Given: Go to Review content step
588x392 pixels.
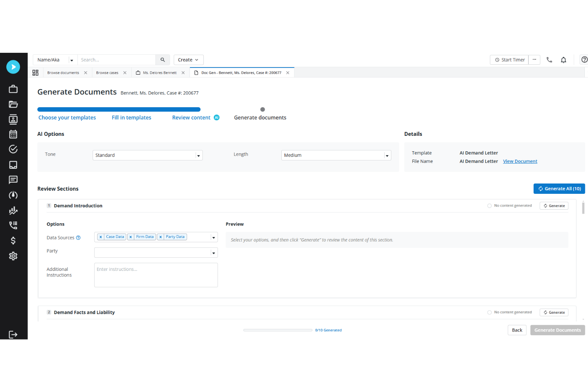Looking at the screenshot, I should click(191, 118).
